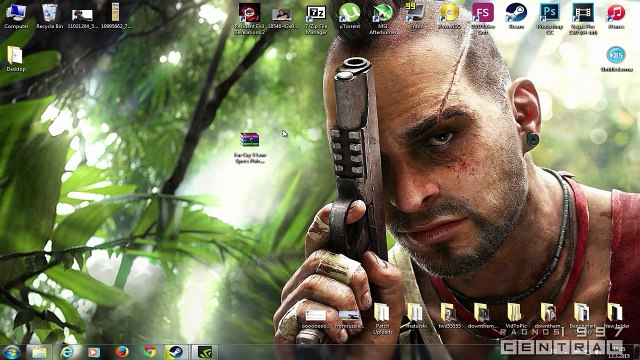Open Vegas Pro 13.0 shortcut
Screen dimensions: 640x360
[x=583, y=19]
